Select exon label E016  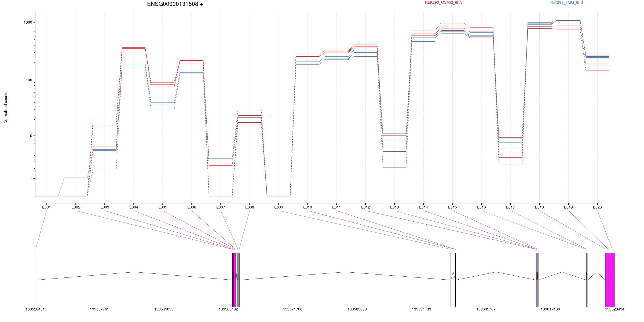pyautogui.click(x=481, y=207)
